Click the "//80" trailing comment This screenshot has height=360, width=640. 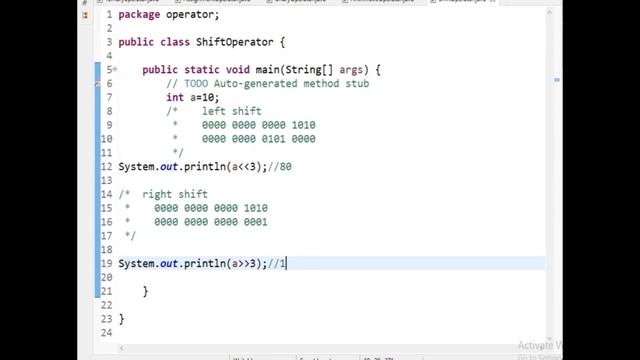click(280, 167)
